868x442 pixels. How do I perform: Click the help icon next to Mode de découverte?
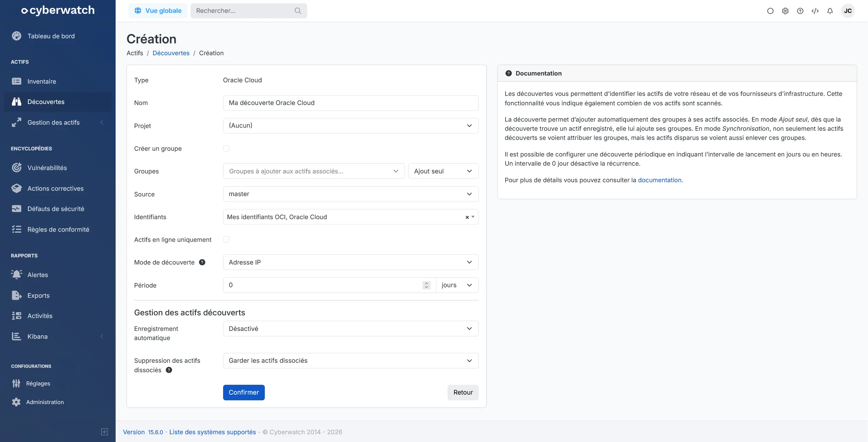[x=202, y=262]
